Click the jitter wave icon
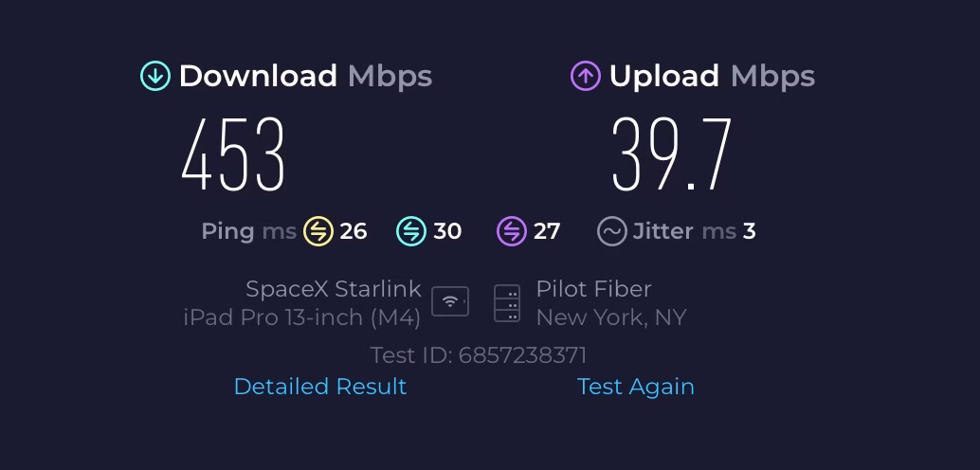Screen dimensions: 980x470 (611, 231)
